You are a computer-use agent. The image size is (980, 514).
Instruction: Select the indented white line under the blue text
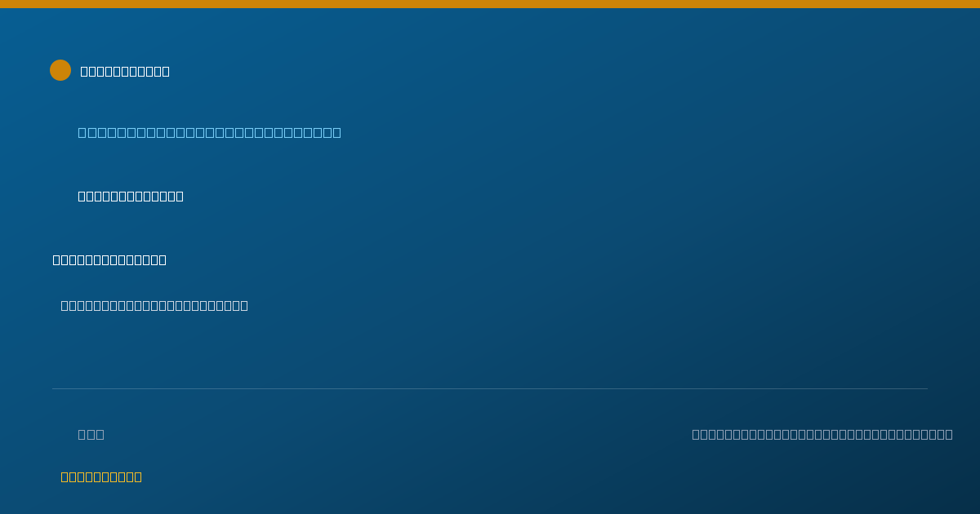tap(131, 196)
